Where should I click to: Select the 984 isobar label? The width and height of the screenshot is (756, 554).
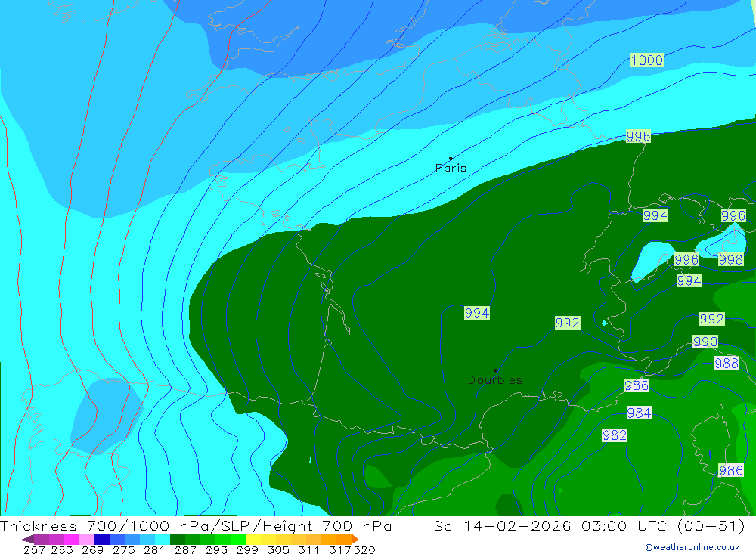coord(639,413)
